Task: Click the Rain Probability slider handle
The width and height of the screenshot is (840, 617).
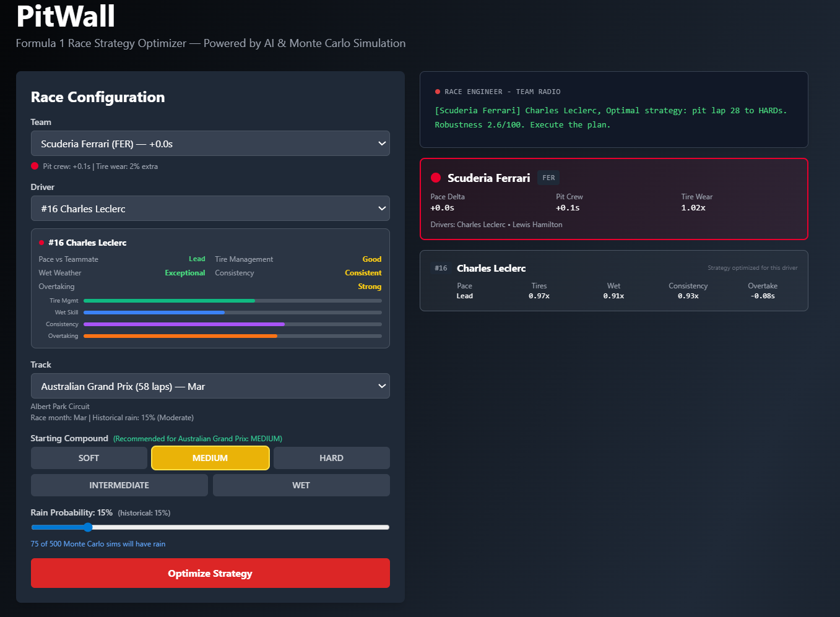Action: (88, 527)
